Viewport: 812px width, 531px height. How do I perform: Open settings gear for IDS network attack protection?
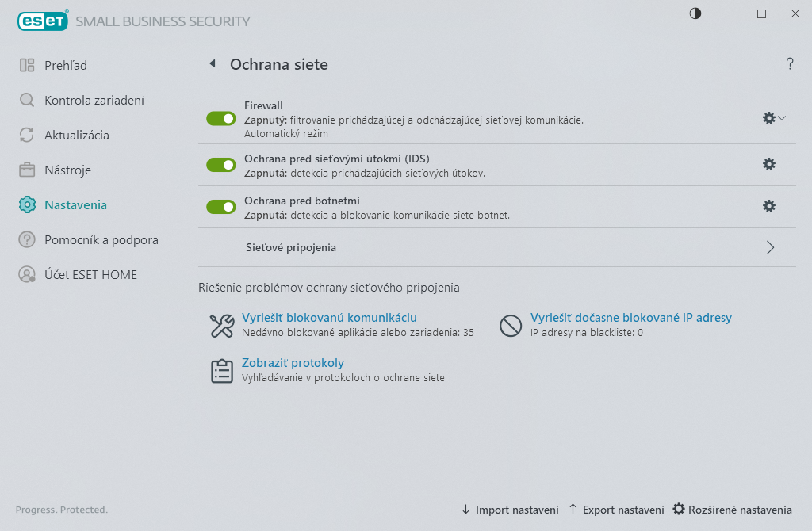coord(769,164)
